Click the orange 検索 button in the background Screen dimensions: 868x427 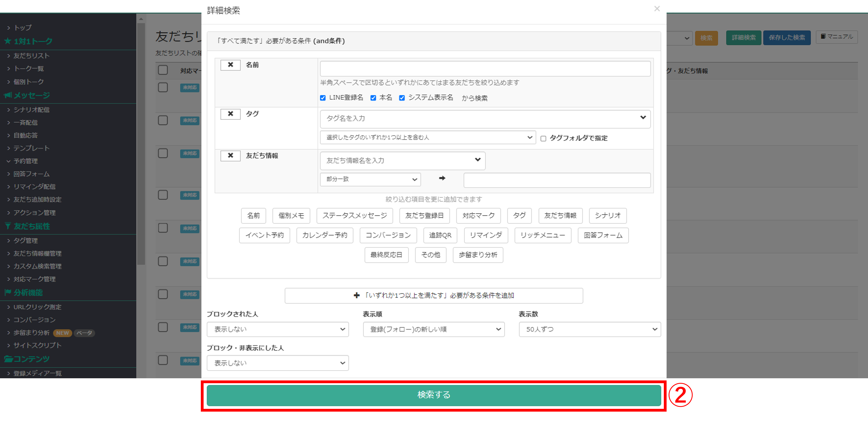(706, 38)
